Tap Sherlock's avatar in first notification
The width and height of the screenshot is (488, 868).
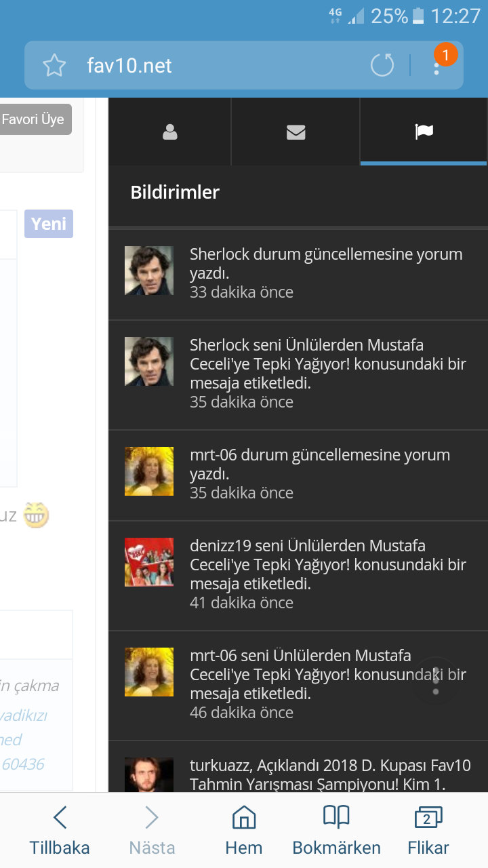tap(149, 271)
